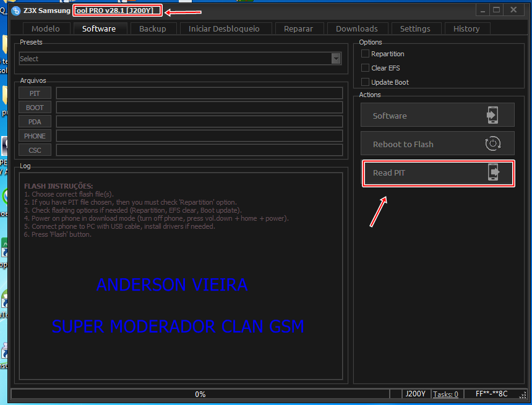The image size is (532, 405).
Task: Click the CSC file chooser button
Action: (35, 150)
